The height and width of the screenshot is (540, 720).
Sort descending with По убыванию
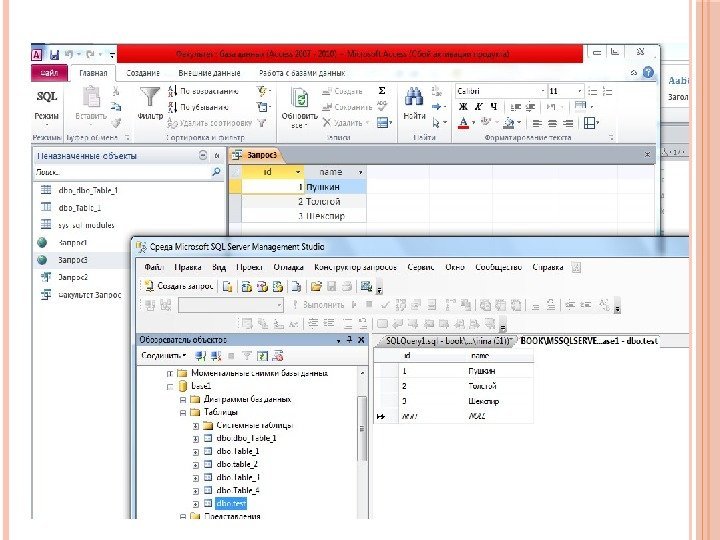[x=198, y=107]
